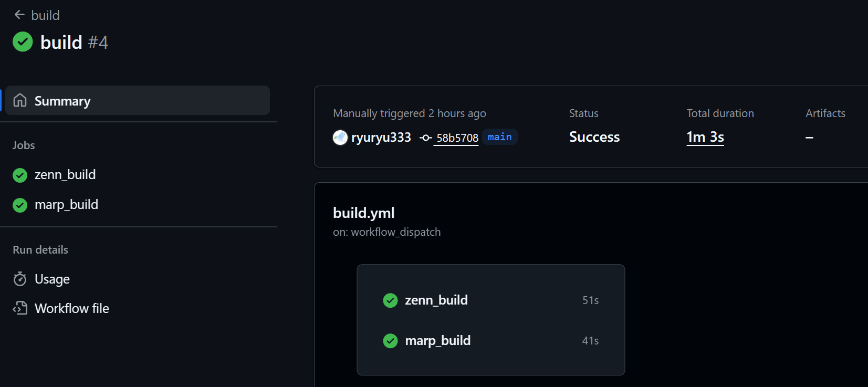Click the build #4 title
Image resolution: width=868 pixels, height=387 pixels.
(74, 42)
